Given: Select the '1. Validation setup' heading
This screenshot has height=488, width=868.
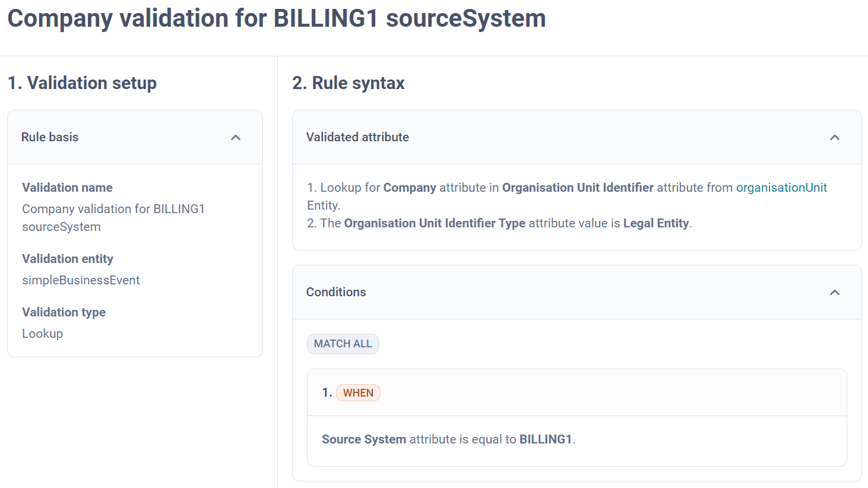Looking at the screenshot, I should [82, 83].
